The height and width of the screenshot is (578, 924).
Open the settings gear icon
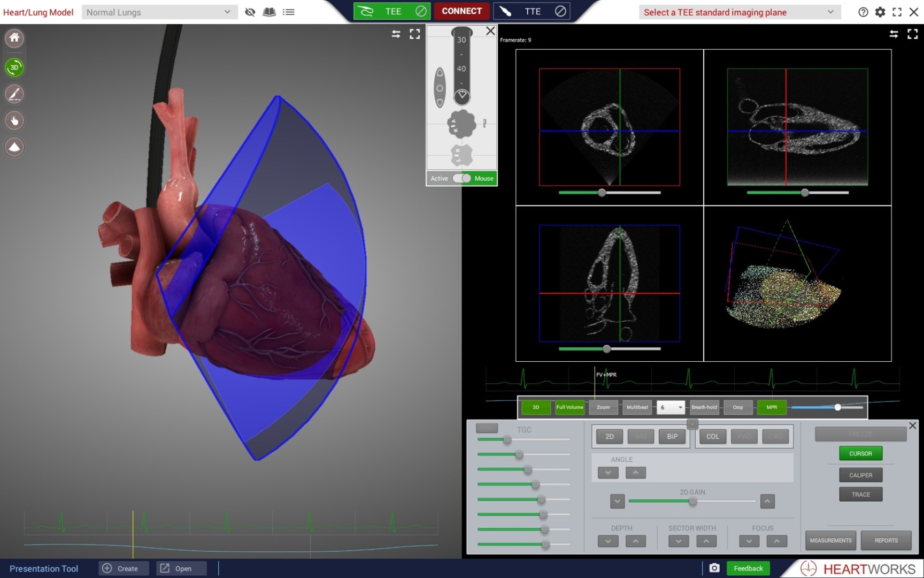(x=880, y=12)
